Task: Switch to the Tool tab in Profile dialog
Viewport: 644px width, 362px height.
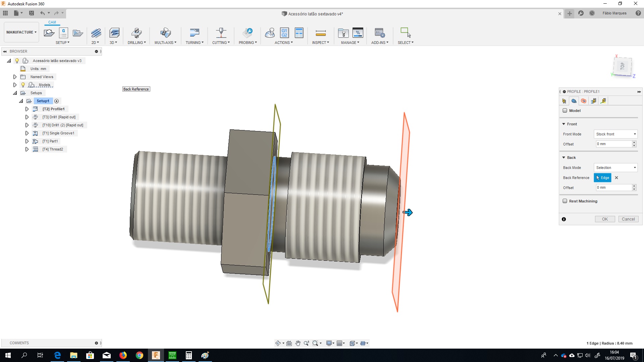Action: (565, 101)
